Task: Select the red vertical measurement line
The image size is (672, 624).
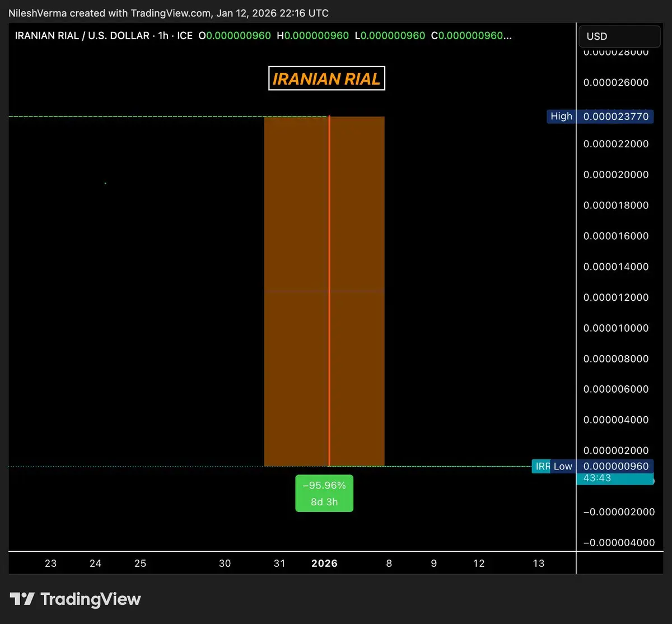Action: 329,291
